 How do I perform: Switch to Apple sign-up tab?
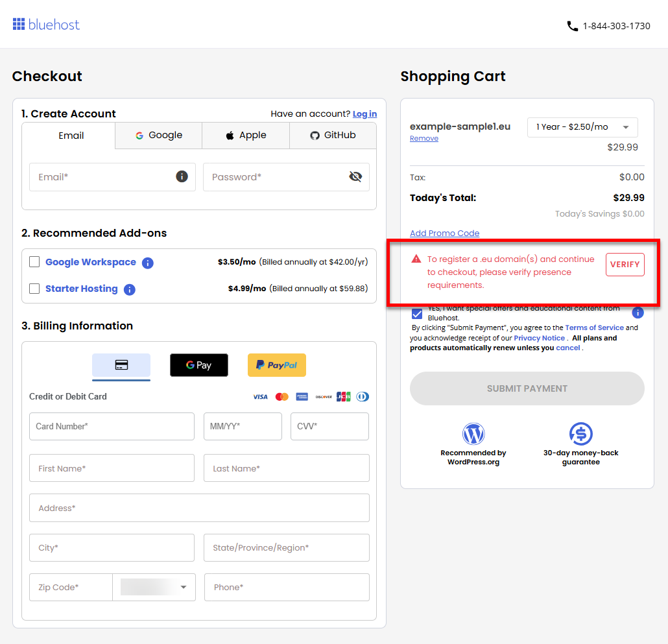tap(246, 136)
